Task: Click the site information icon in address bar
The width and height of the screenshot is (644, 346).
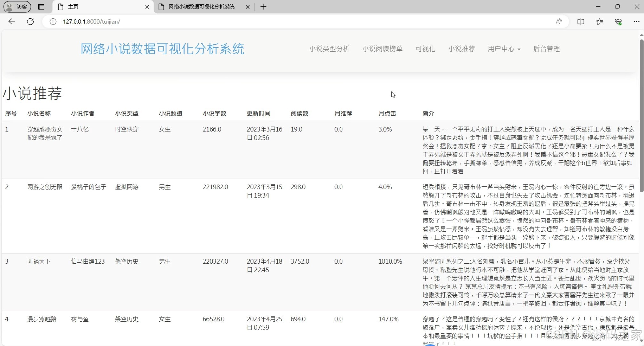Action: pyautogui.click(x=53, y=21)
